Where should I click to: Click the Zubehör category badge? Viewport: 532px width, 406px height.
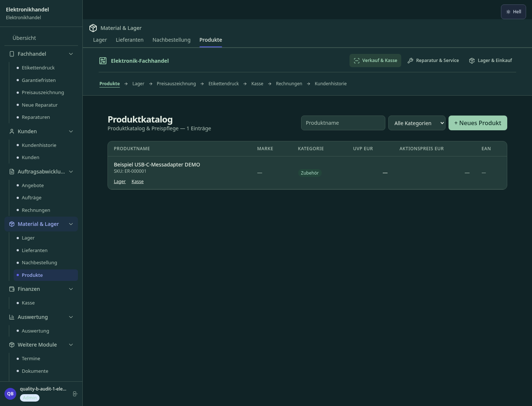point(310,173)
